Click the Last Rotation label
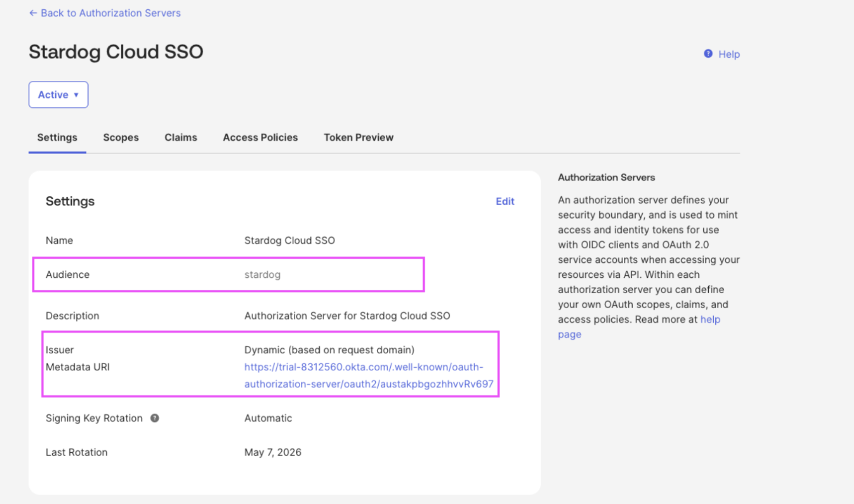 coord(76,452)
